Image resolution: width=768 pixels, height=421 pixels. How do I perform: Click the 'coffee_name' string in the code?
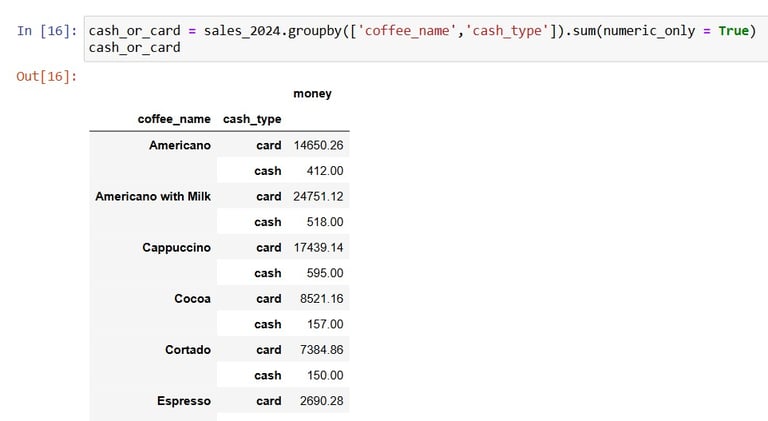coord(407,31)
